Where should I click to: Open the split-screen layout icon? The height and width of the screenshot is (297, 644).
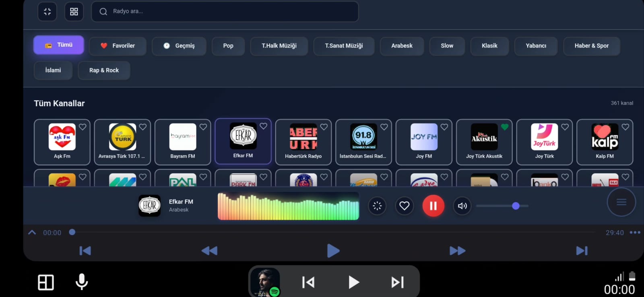click(x=46, y=283)
